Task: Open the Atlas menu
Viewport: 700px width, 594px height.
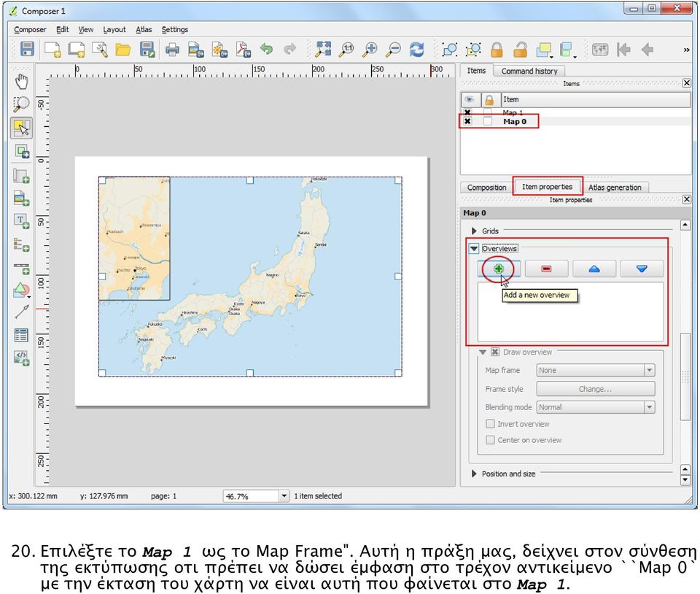Action: [144, 29]
